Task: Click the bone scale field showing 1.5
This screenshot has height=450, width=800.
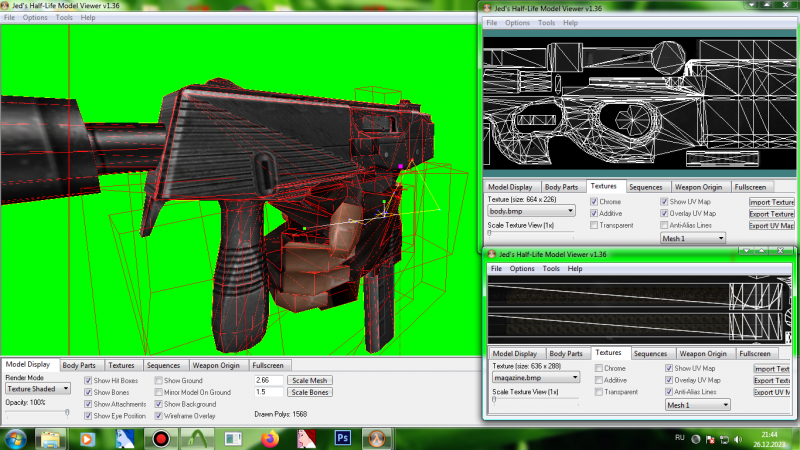Action: tap(268, 392)
